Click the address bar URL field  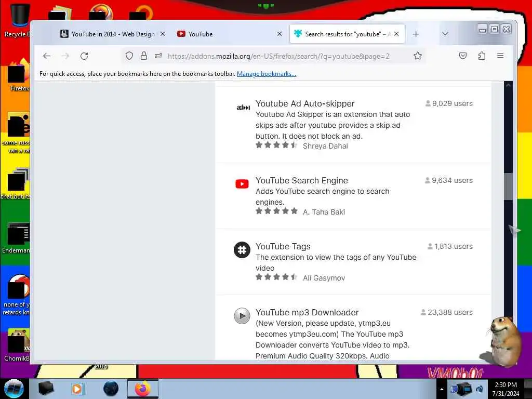pos(278,56)
